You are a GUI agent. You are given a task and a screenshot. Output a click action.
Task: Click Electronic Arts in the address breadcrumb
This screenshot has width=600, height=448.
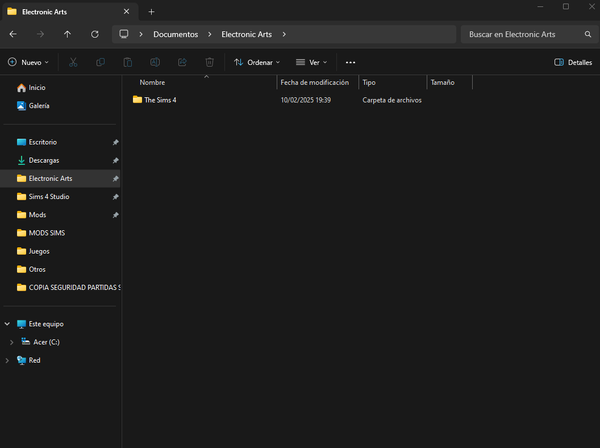(x=246, y=34)
